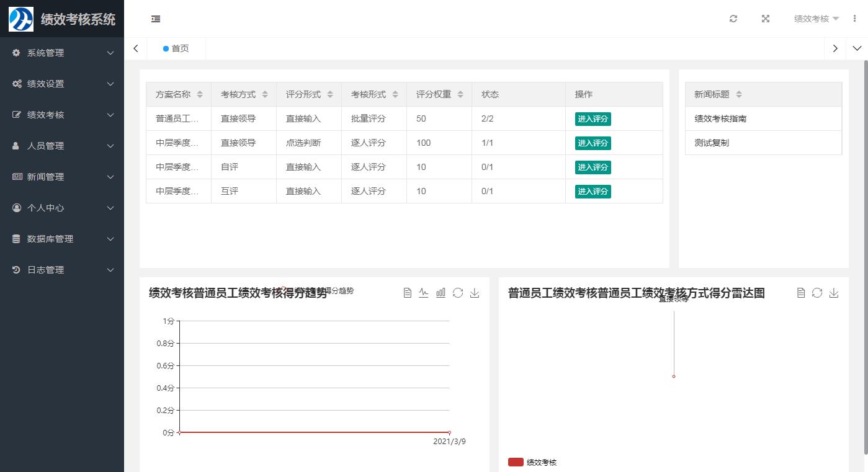Open data view on the score trend chart
Viewport: 868px width, 472px height.
click(x=408, y=293)
